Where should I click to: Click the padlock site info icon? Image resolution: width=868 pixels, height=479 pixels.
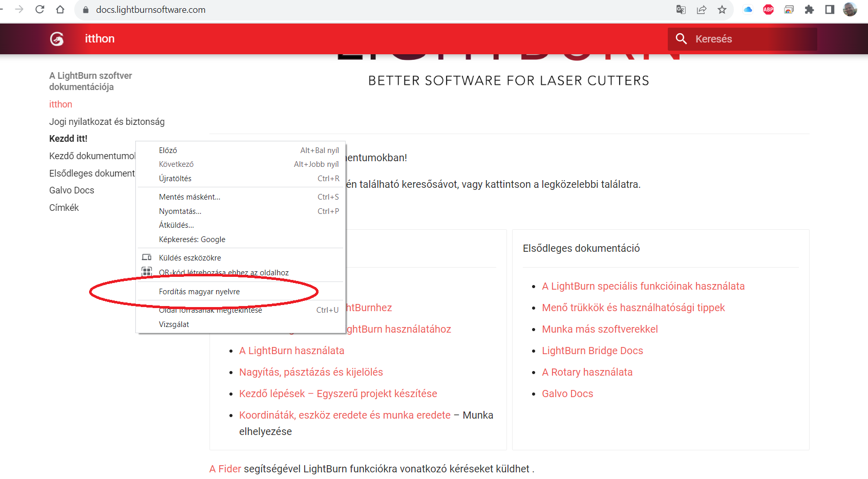[x=86, y=10]
